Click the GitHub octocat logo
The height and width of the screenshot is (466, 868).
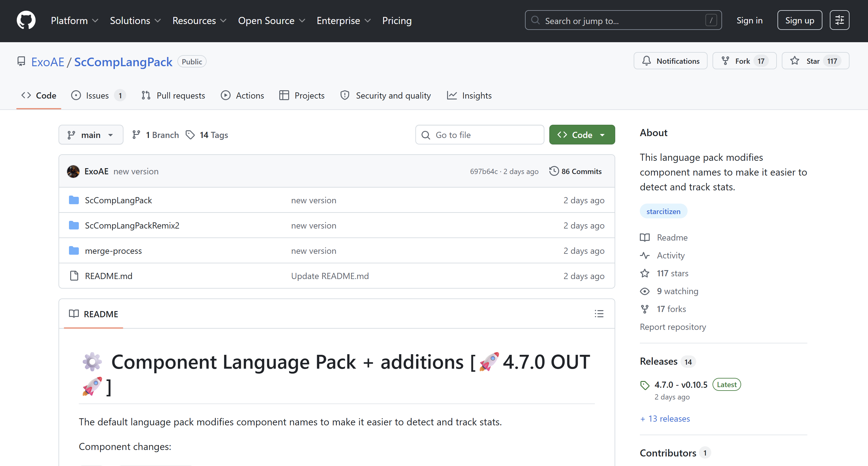pyautogui.click(x=26, y=20)
